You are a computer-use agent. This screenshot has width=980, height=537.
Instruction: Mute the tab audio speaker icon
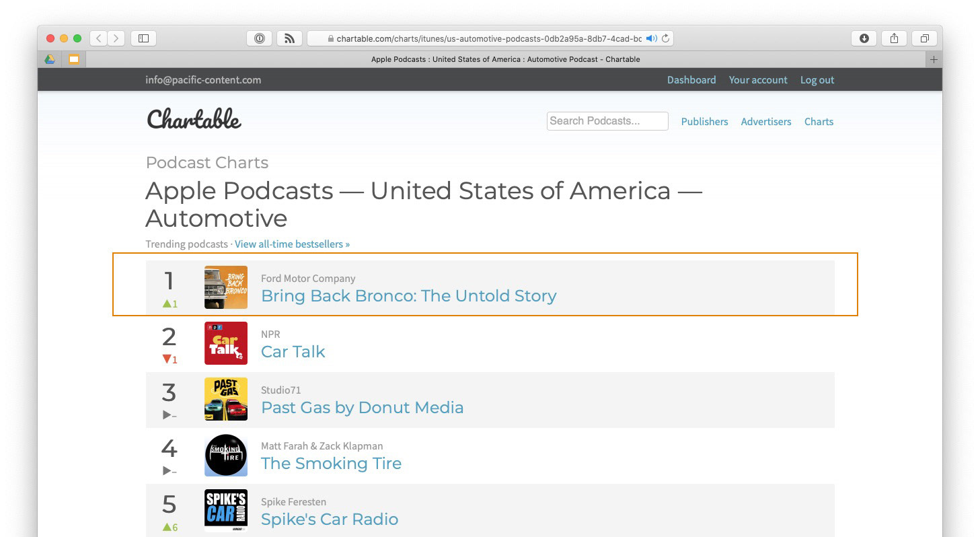(651, 38)
